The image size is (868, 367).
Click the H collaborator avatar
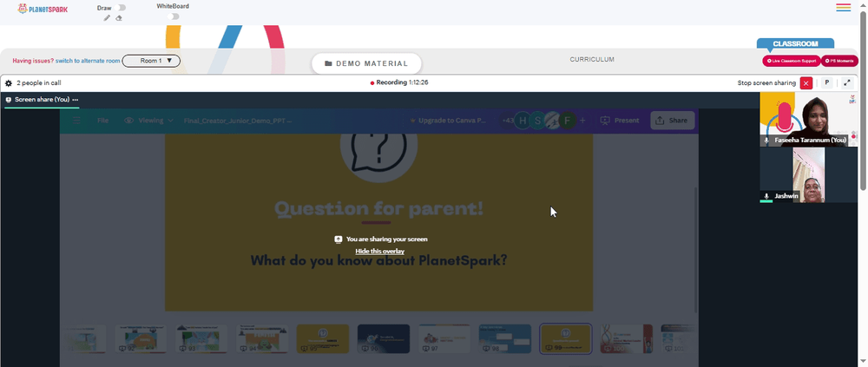point(523,120)
